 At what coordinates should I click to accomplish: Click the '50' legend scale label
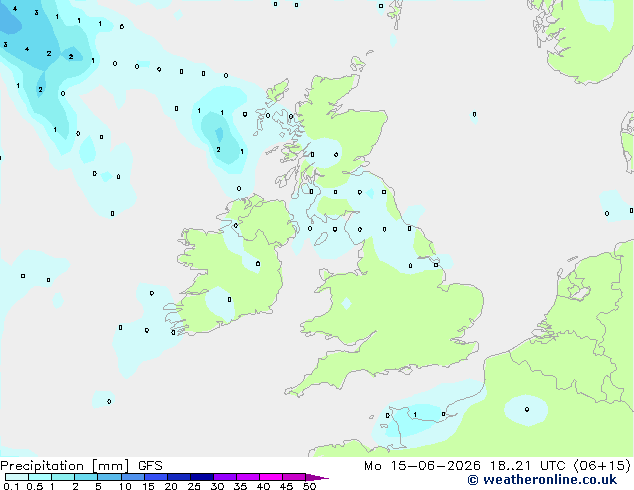tap(309, 486)
